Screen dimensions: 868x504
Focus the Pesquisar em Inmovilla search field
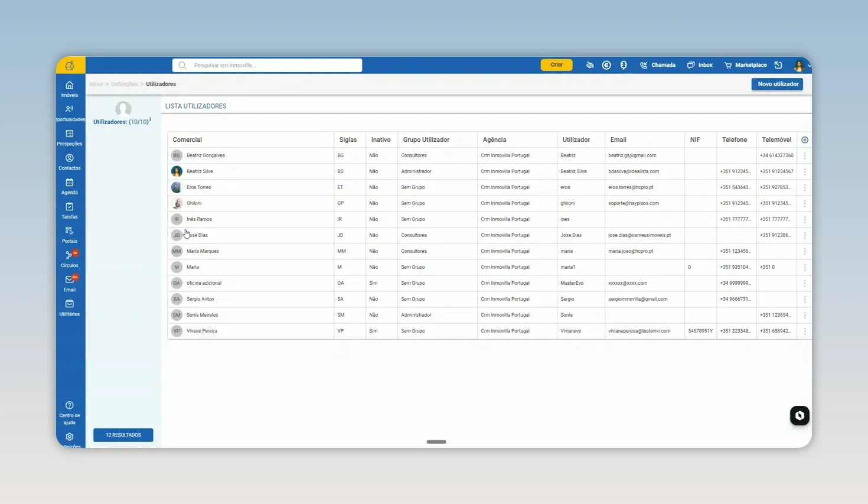(267, 66)
